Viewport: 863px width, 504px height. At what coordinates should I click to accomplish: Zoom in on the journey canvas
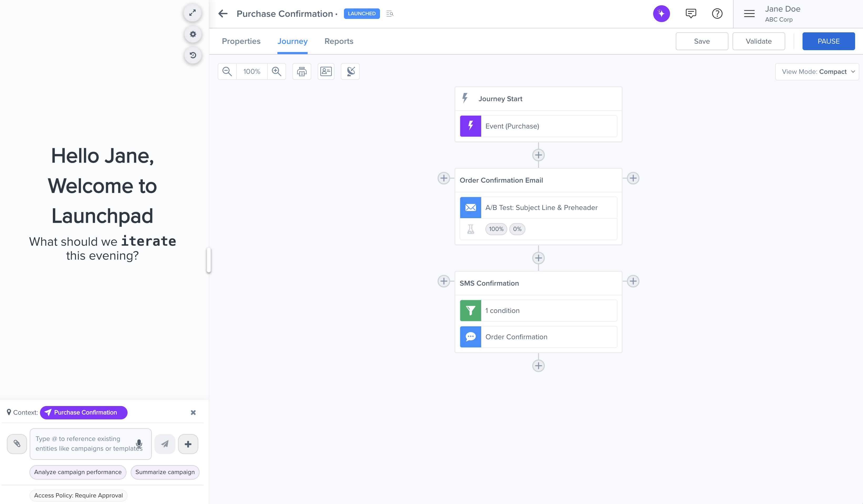(x=276, y=71)
